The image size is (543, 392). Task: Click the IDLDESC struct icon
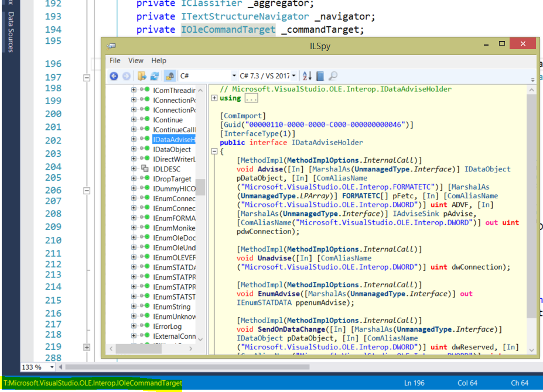click(x=145, y=169)
